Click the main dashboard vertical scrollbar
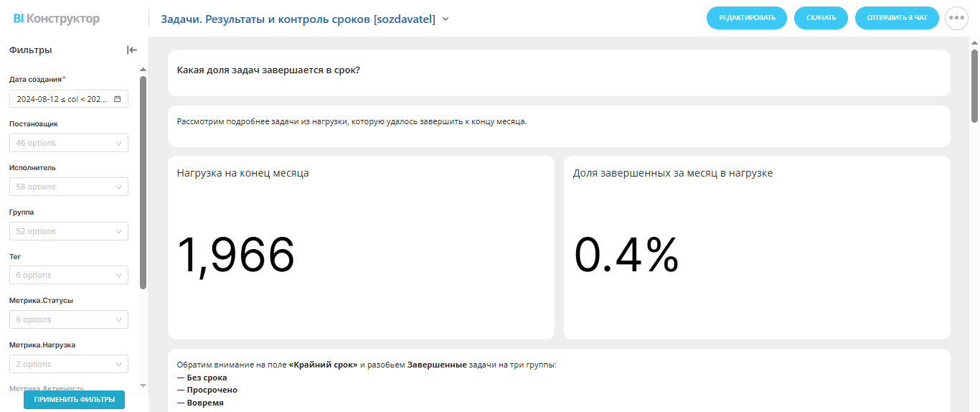Image resolution: width=980 pixels, height=412 pixels. pyautogui.click(x=974, y=86)
